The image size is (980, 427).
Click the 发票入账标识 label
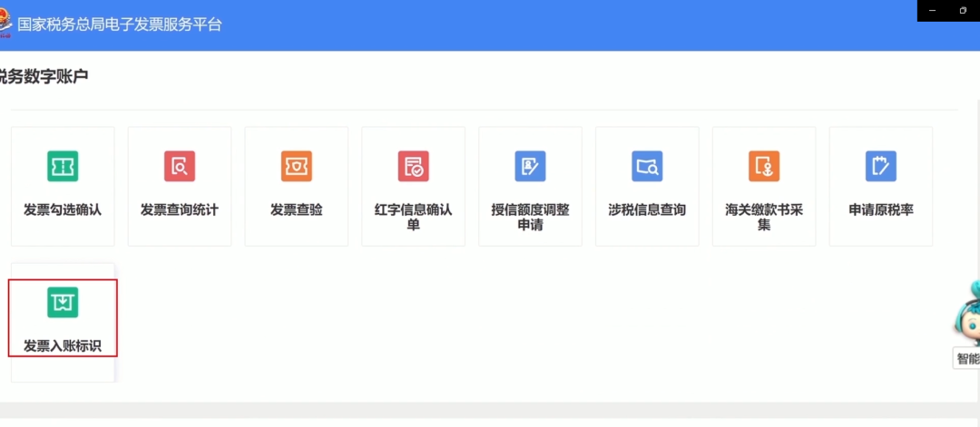click(x=63, y=345)
